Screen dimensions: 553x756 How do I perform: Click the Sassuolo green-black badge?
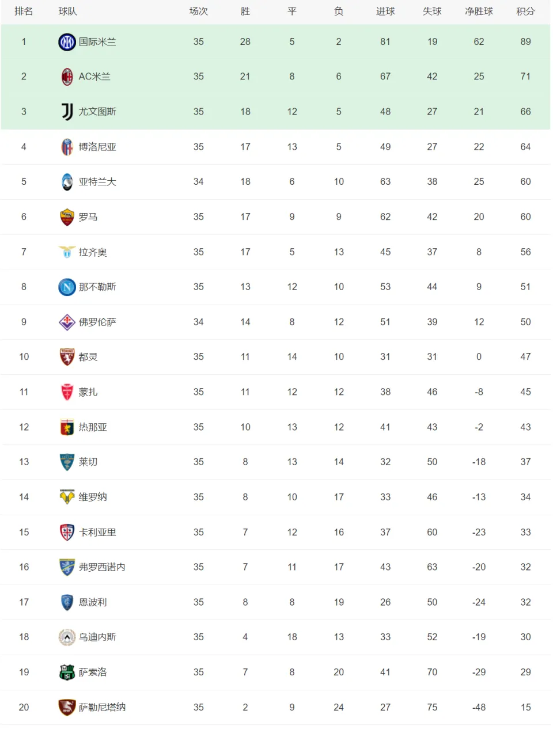point(67,672)
